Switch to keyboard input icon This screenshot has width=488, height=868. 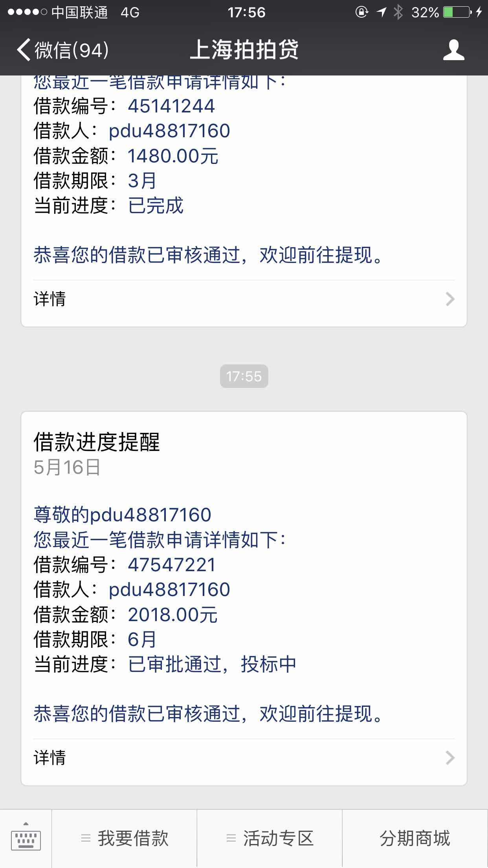[x=26, y=838]
